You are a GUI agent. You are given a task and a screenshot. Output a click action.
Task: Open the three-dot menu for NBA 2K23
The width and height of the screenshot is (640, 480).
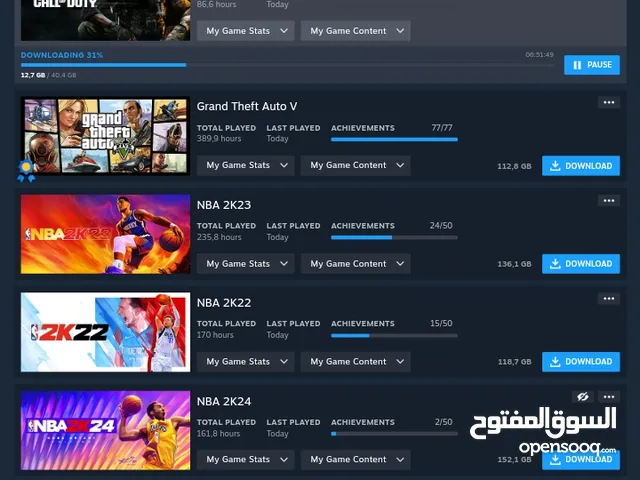pos(609,200)
